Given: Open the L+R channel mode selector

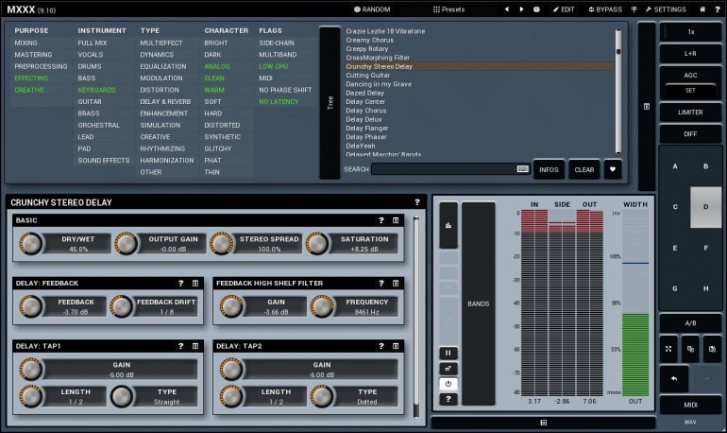Looking at the screenshot, I should point(691,52).
